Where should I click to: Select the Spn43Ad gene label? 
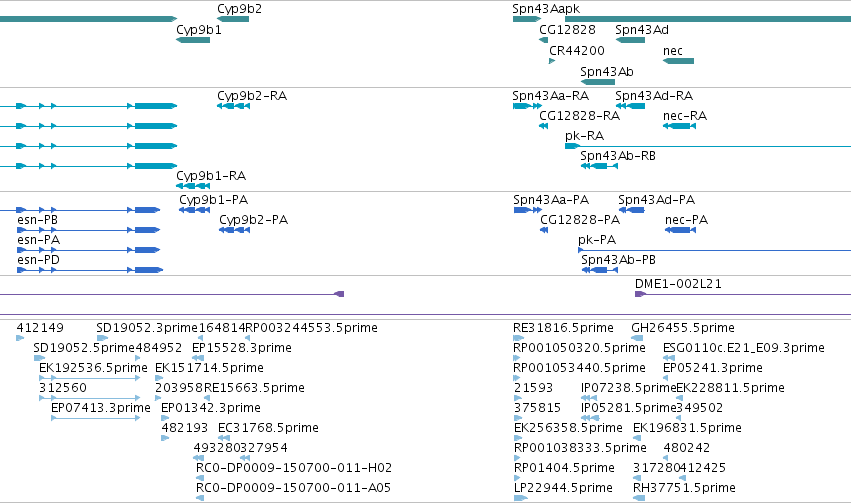[x=642, y=30]
